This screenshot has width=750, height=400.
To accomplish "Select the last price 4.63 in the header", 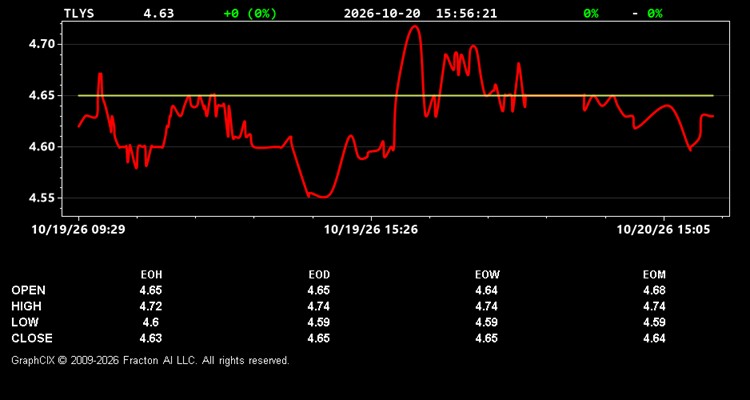I will (159, 13).
